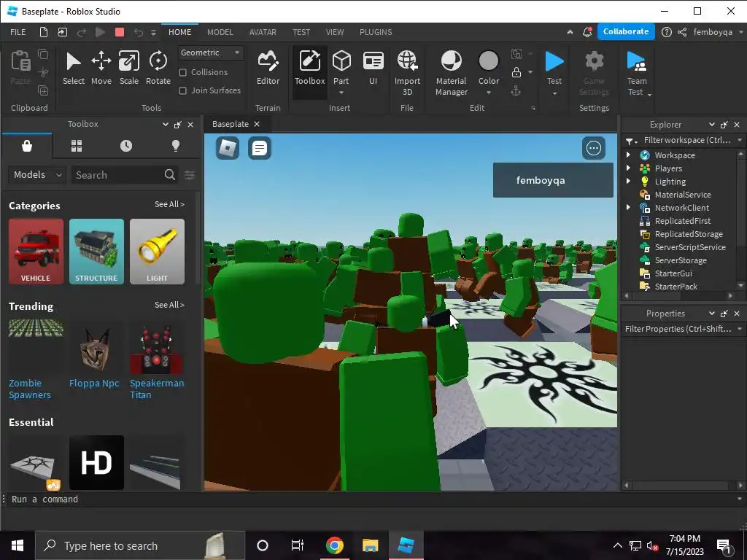Image resolution: width=747 pixels, height=560 pixels.
Task: Open the UI insert tool
Action: [373, 69]
